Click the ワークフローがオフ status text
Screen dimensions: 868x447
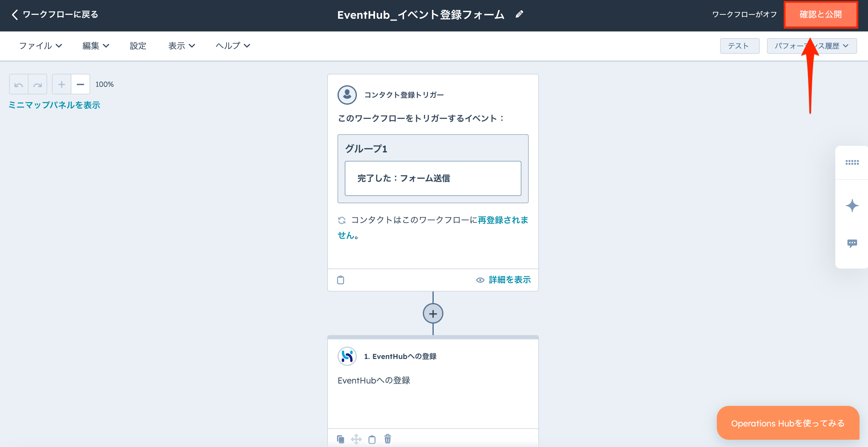point(744,15)
